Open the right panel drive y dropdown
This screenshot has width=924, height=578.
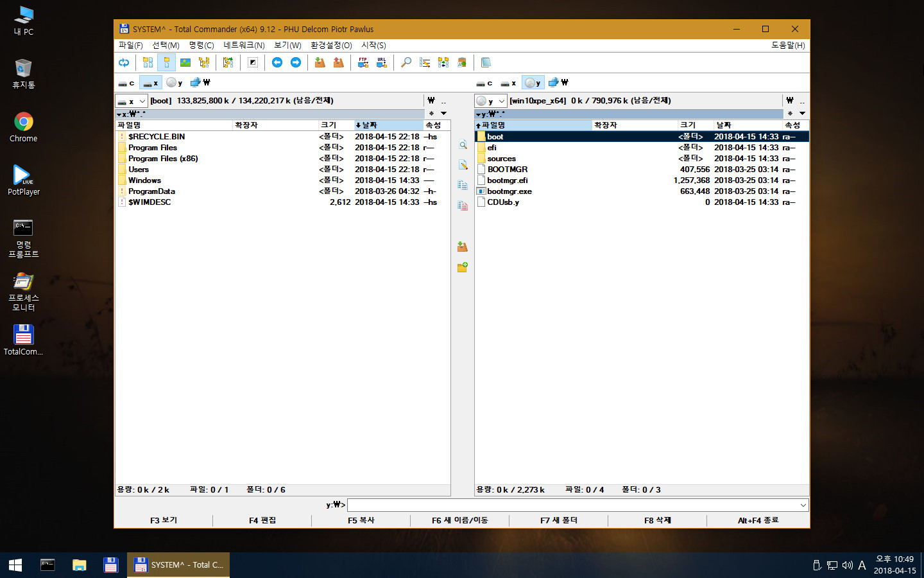coord(491,101)
